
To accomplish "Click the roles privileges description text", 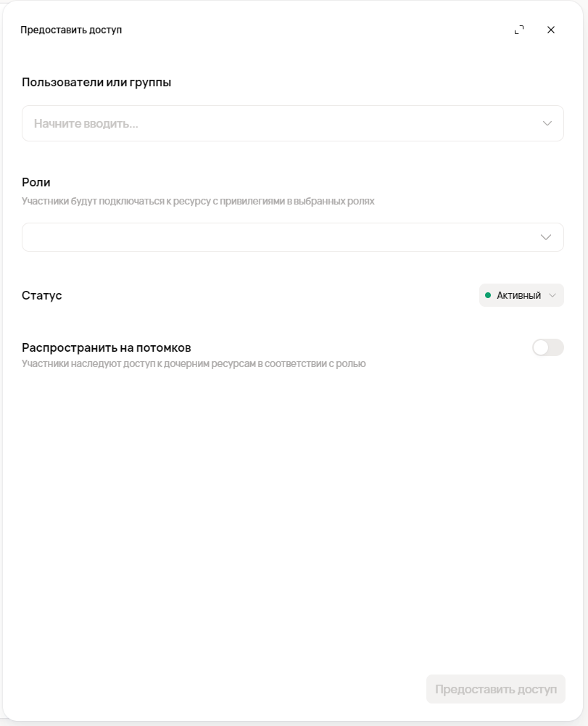I will point(198,201).
